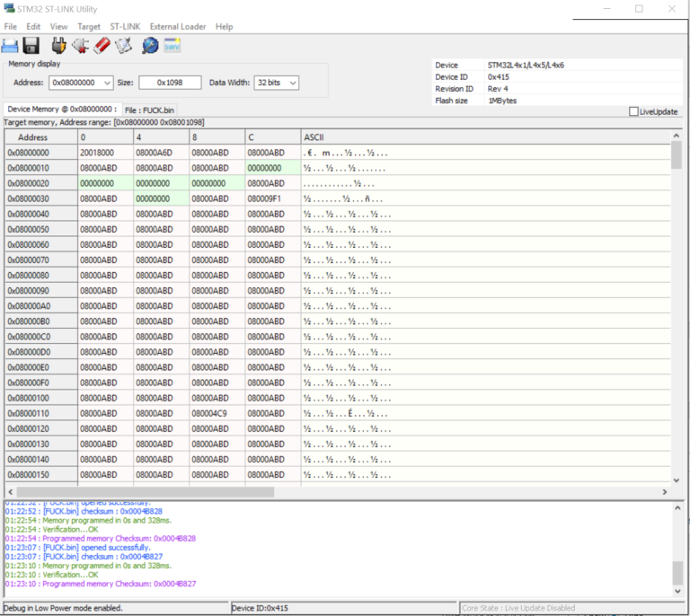The image size is (690, 616).
Task: Open the File menu
Action: [x=11, y=26]
